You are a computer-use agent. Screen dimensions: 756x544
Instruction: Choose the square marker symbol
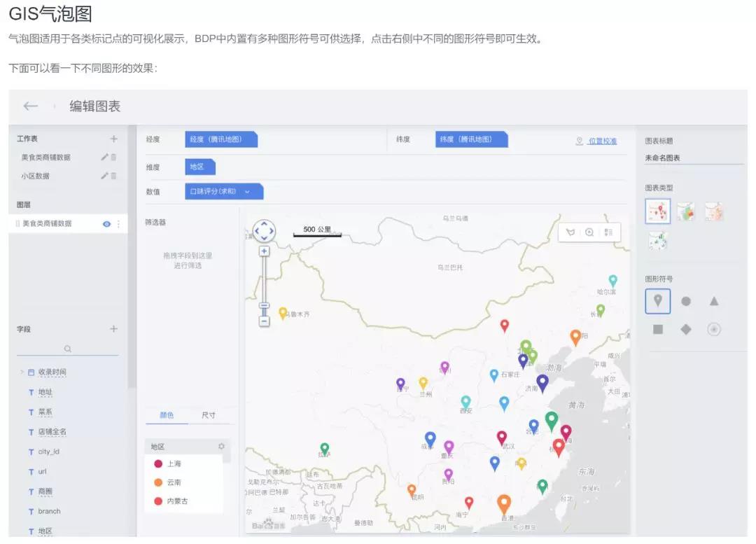(657, 329)
